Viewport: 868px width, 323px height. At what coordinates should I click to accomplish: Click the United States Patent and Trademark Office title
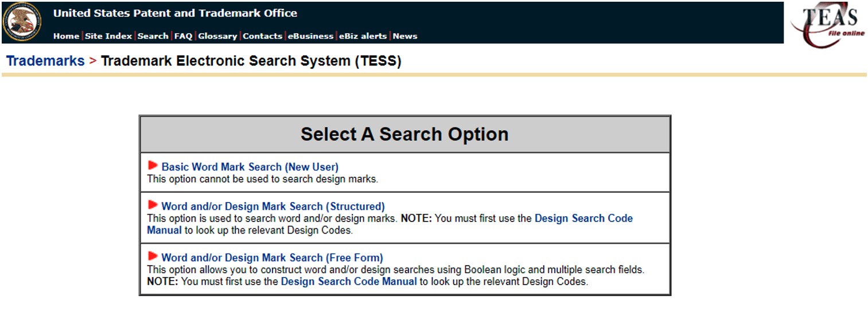tap(175, 13)
